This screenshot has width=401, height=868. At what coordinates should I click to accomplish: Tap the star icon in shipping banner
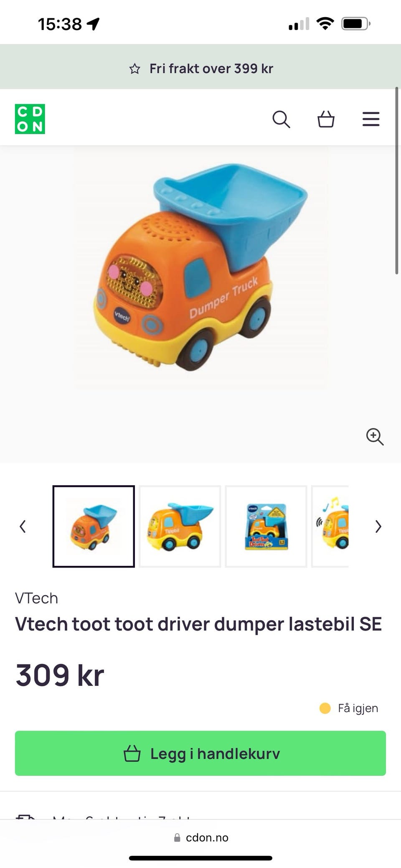tap(135, 69)
